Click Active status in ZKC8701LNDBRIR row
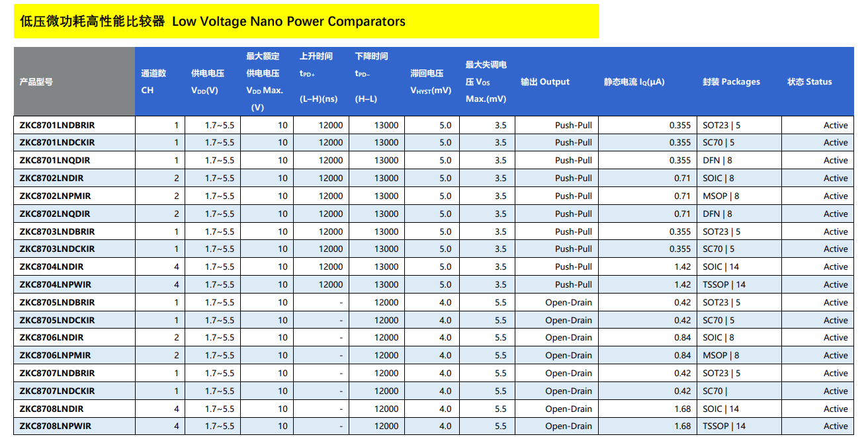The width and height of the screenshot is (868, 437). 836,125
